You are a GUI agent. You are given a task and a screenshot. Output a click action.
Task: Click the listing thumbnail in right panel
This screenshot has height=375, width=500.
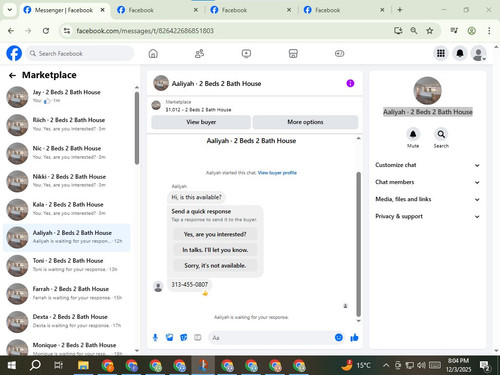427,91
